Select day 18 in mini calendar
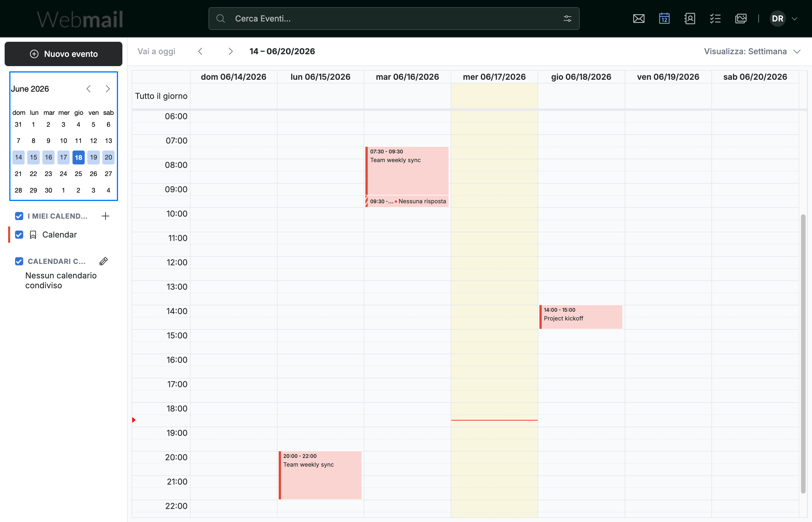This screenshot has height=522, width=812. [78, 157]
